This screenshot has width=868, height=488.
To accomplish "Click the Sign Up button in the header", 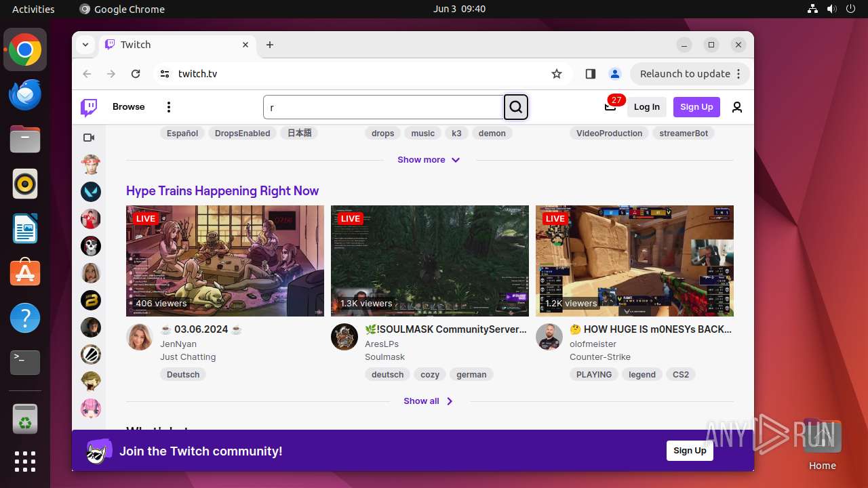I will coord(696,107).
